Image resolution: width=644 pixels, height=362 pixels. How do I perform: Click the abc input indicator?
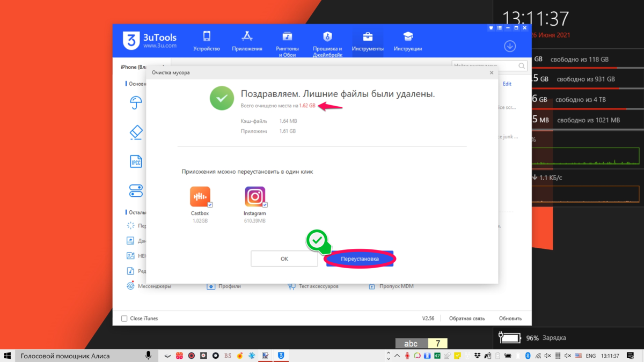411,343
